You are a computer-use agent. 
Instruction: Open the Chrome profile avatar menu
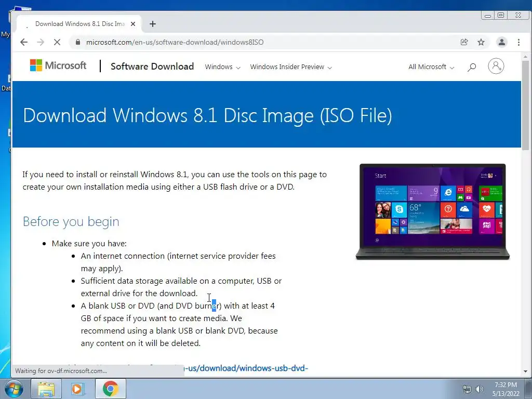(x=501, y=42)
